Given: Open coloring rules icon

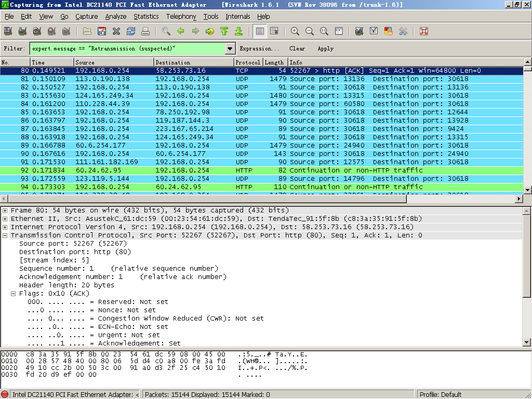Looking at the screenshot, I should click(389, 31).
